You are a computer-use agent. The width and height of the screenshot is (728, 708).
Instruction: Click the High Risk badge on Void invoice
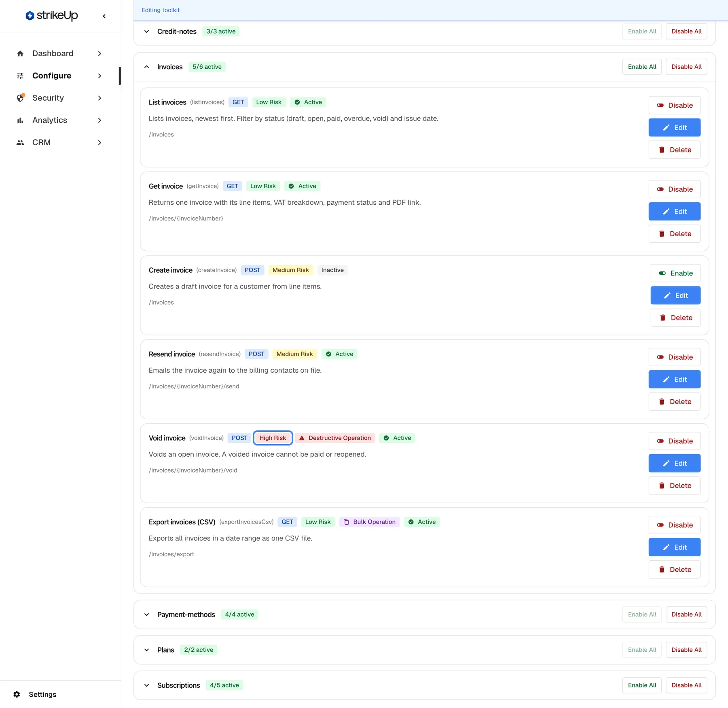click(x=273, y=438)
